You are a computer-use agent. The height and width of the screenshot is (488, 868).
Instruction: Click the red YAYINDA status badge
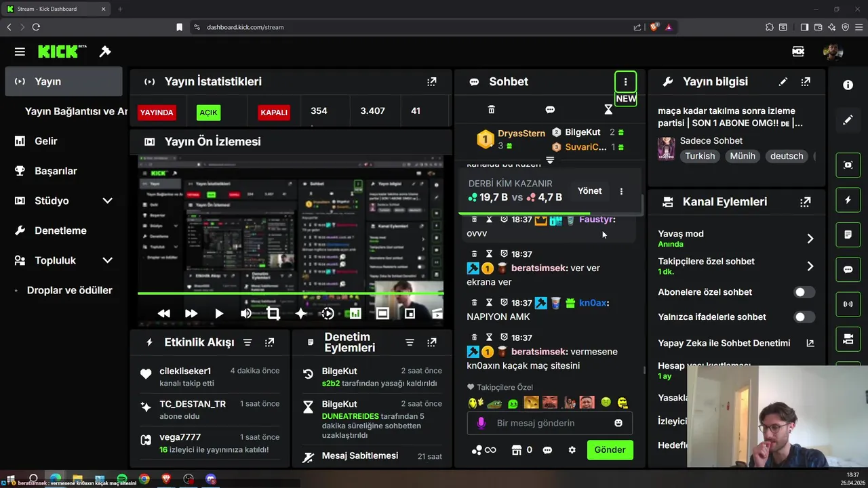coord(157,113)
